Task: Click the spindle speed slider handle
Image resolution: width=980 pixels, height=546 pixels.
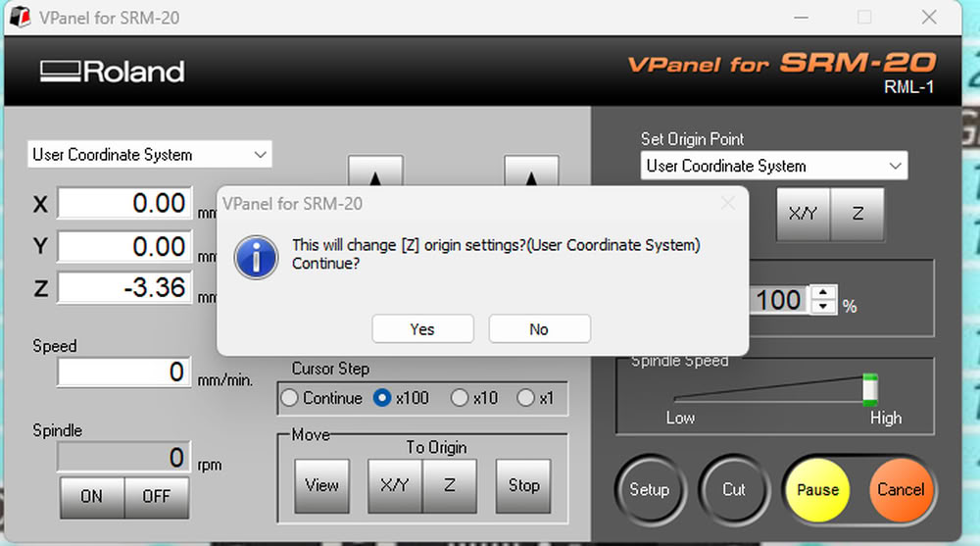Action: pos(870,389)
